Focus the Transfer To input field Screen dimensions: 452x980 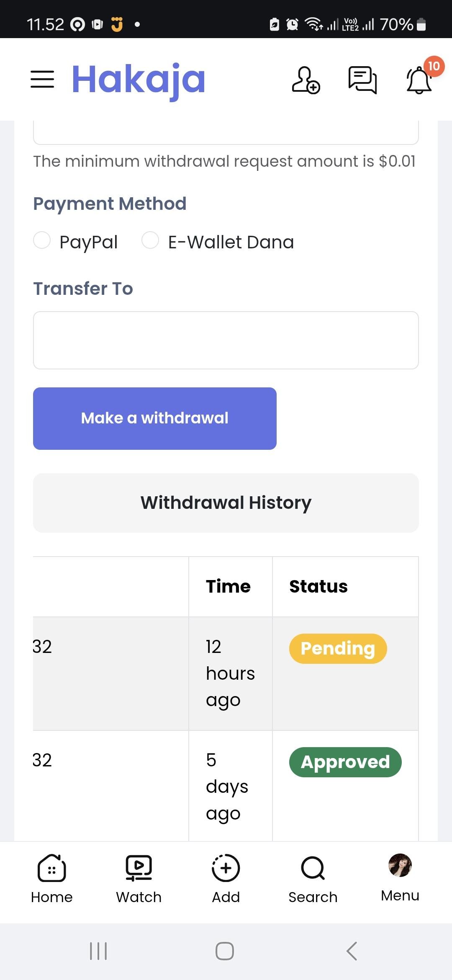[x=226, y=340]
